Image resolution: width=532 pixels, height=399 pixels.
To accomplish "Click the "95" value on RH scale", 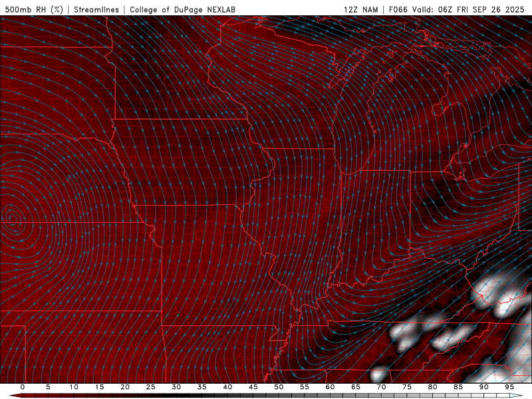I will coord(509,387).
